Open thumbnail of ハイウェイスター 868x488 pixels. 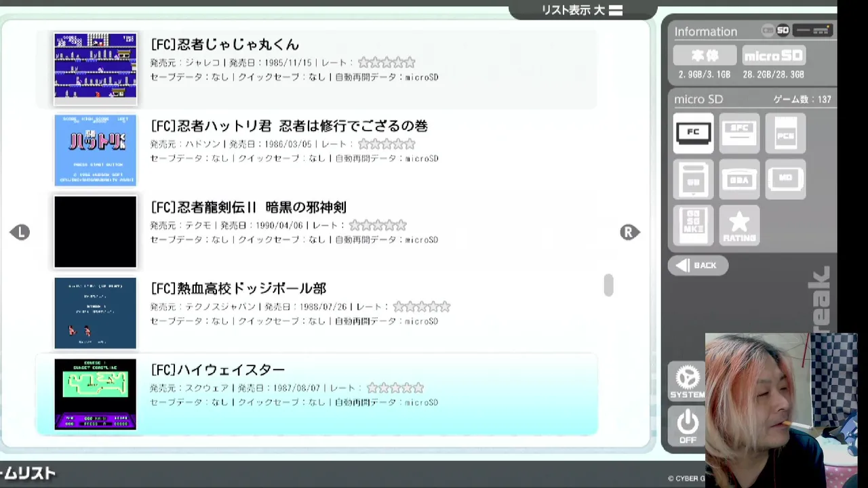96,394
